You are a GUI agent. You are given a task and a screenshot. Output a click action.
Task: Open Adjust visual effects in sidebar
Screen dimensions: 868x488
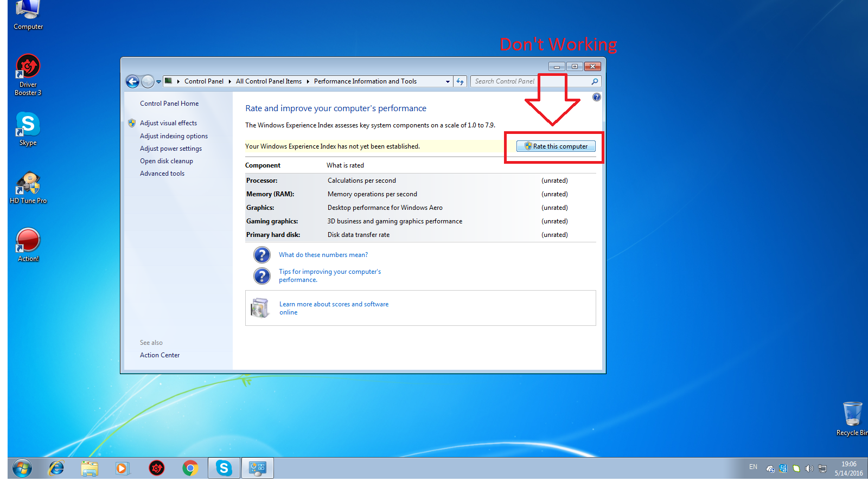click(168, 123)
